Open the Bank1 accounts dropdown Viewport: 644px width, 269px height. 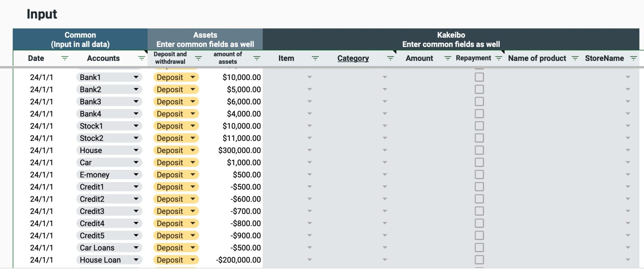(x=136, y=77)
